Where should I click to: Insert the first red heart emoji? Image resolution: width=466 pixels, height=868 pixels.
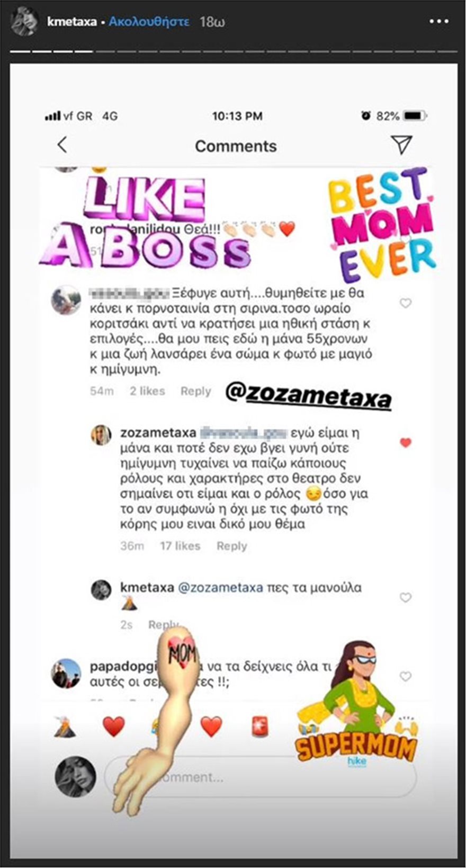pyautogui.click(x=113, y=726)
